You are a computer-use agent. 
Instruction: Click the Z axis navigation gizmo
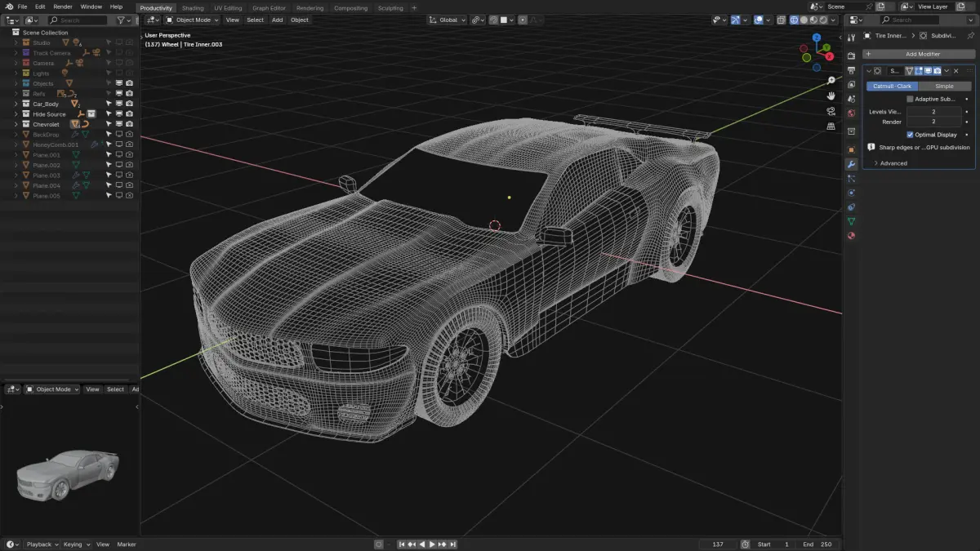point(817,38)
